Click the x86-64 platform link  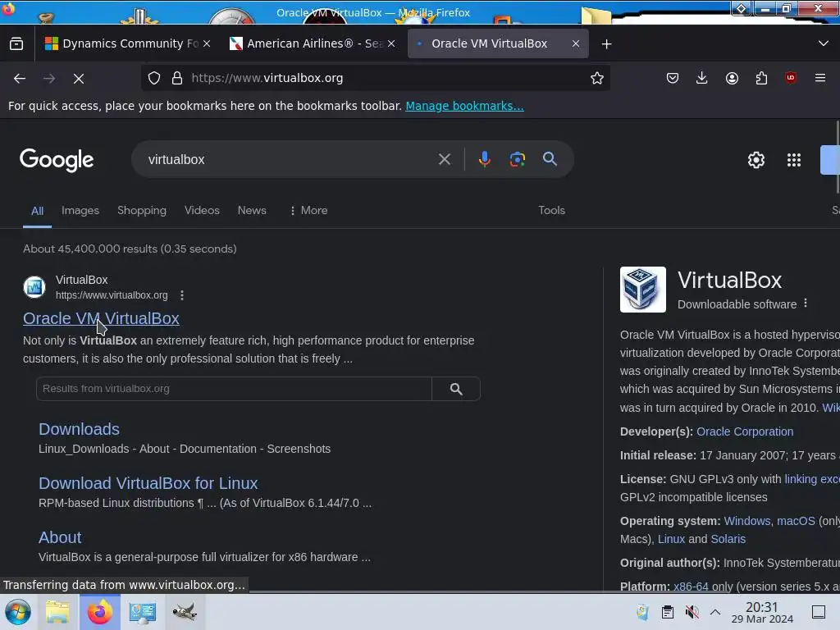coord(691,587)
